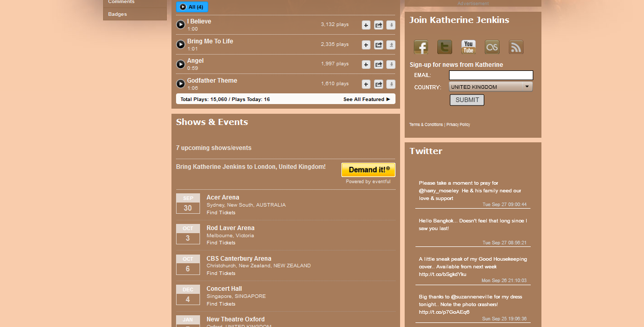Screen dimensions: 644x327
Task: Download the Angel track
Action: [391, 64]
